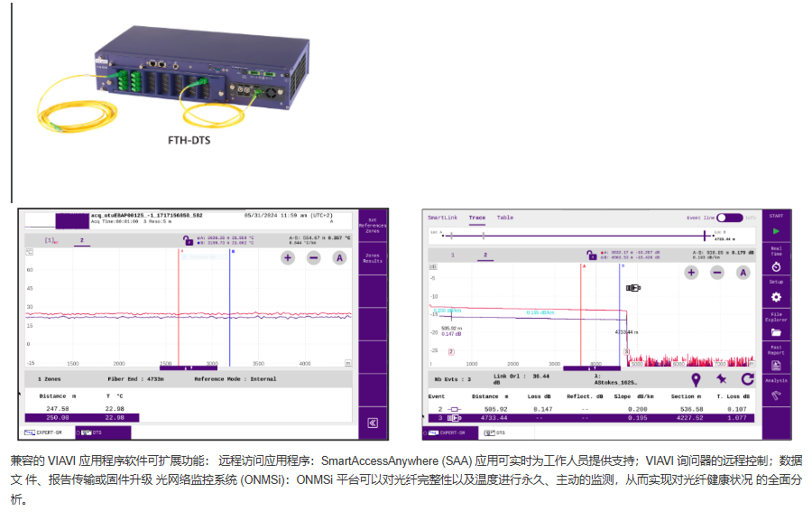Click the horizontal scroll bar under OTDR trace
812x530 pixels.
click(x=591, y=368)
